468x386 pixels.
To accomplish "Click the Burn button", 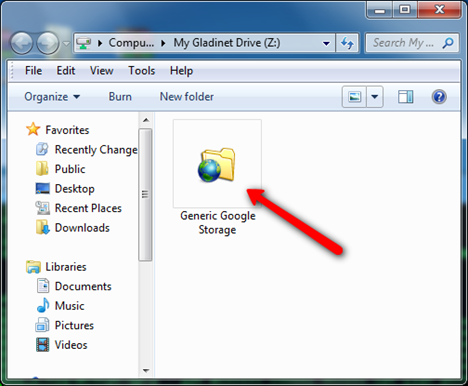I will pos(120,97).
